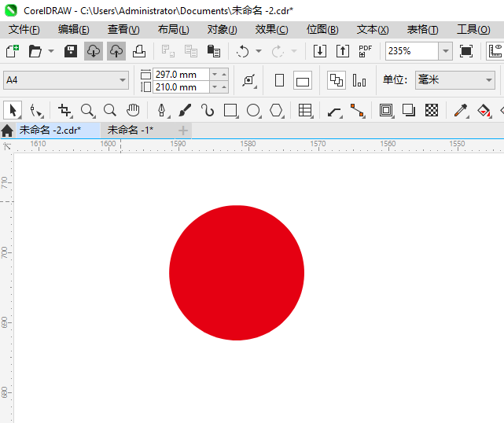
Task: Click the Save floppy disk icon
Action: (x=71, y=51)
